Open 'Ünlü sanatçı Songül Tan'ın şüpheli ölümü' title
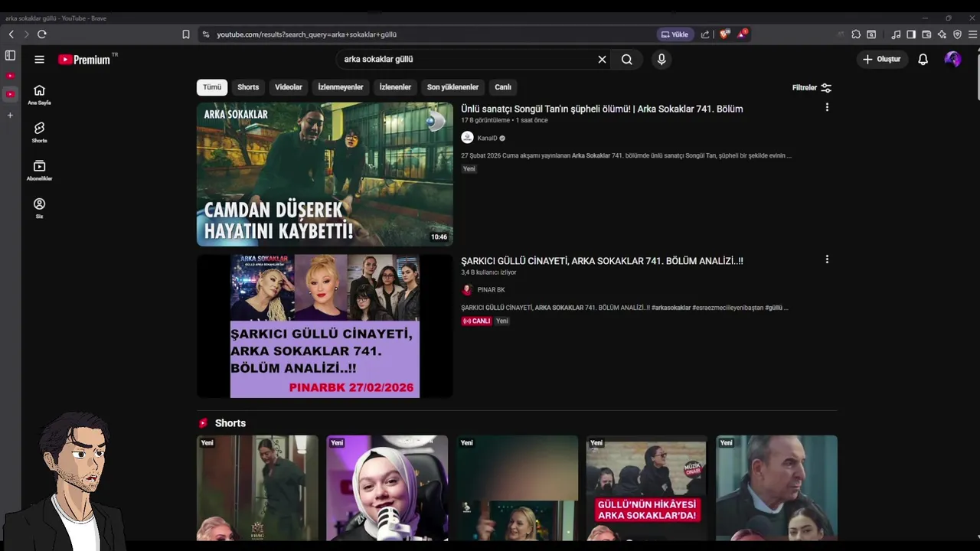This screenshot has width=980, height=551. [x=602, y=109]
